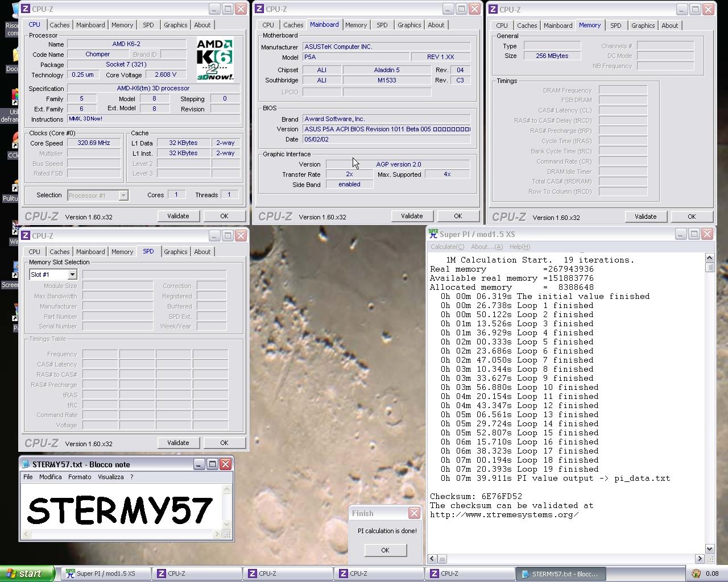Click the CPU-Z icon in the top-left CPU window title bar

26,9
